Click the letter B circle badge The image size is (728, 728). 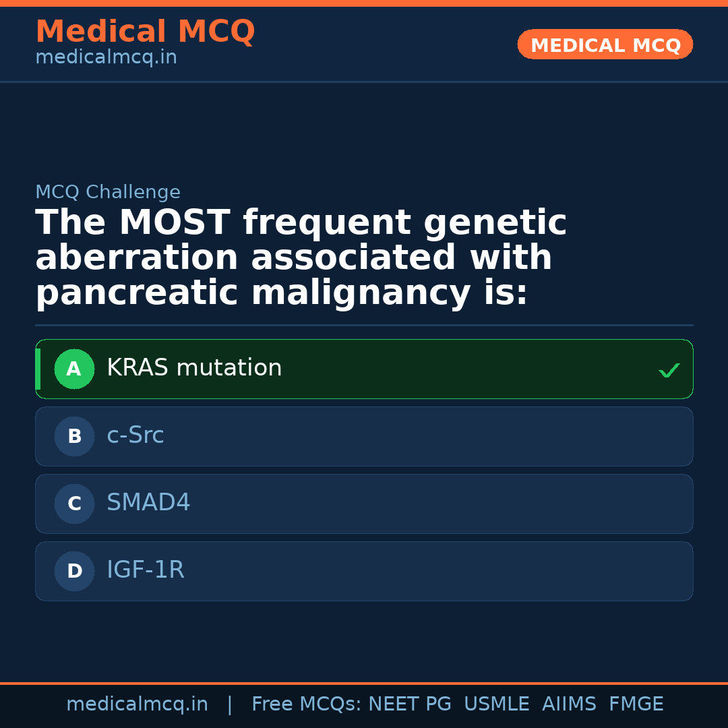(x=74, y=436)
